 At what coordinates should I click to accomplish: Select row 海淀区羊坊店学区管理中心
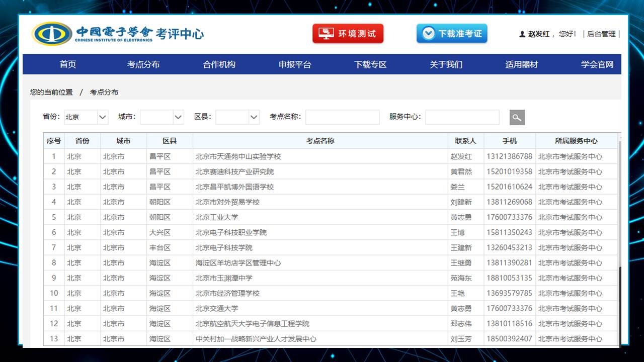pyautogui.click(x=331, y=262)
